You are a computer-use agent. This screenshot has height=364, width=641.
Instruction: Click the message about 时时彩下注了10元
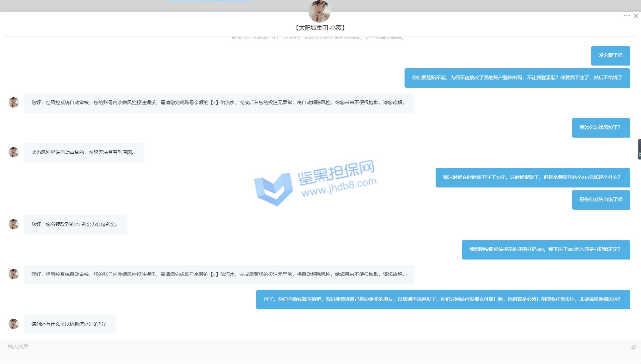[532, 178]
